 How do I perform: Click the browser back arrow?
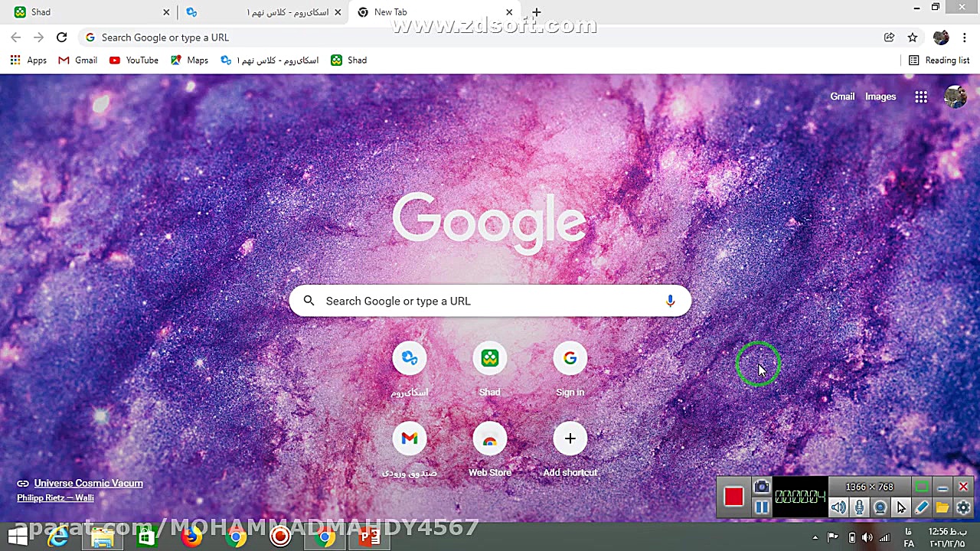tap(16, 37)
